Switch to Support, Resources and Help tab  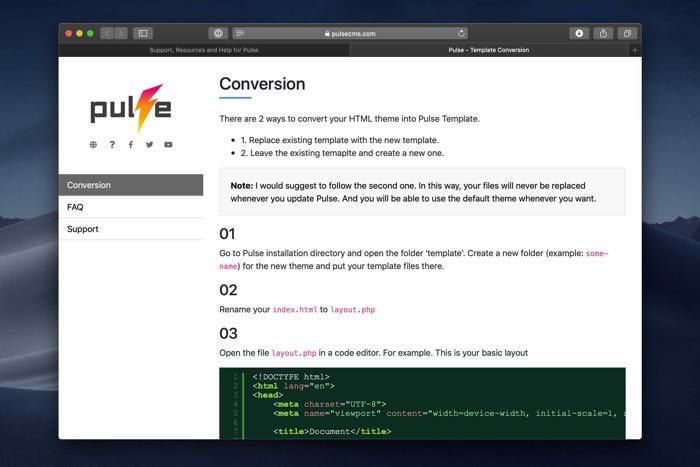[x=204, y=50]
